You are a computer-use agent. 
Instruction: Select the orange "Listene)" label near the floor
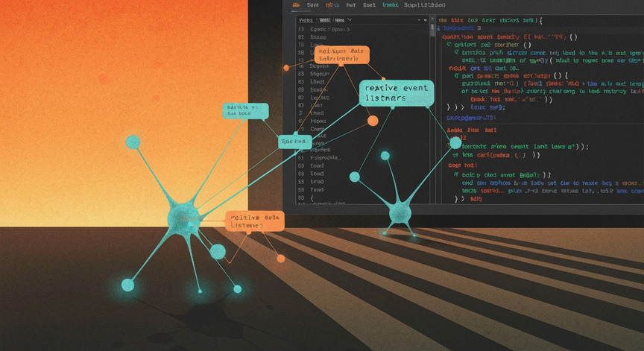(255, 221)
